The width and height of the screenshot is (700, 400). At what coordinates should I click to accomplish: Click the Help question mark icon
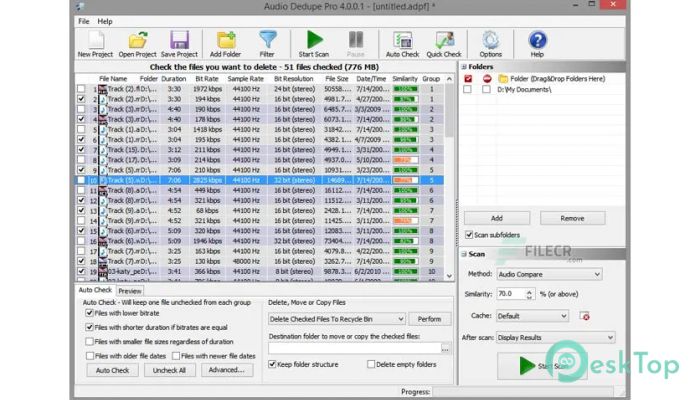point(538,40)
